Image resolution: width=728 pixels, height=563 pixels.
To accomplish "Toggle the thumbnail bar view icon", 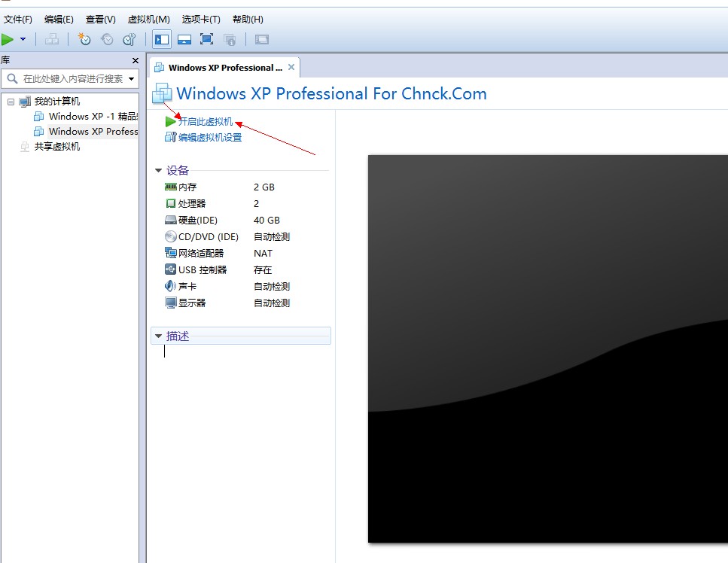I will (184, 39).
